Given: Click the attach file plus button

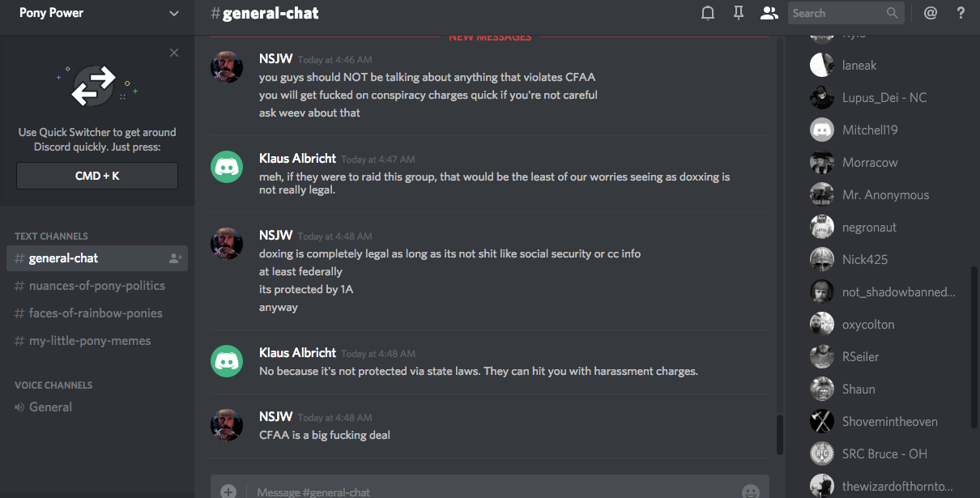Looking at the screenshot, I should point(228,491).
